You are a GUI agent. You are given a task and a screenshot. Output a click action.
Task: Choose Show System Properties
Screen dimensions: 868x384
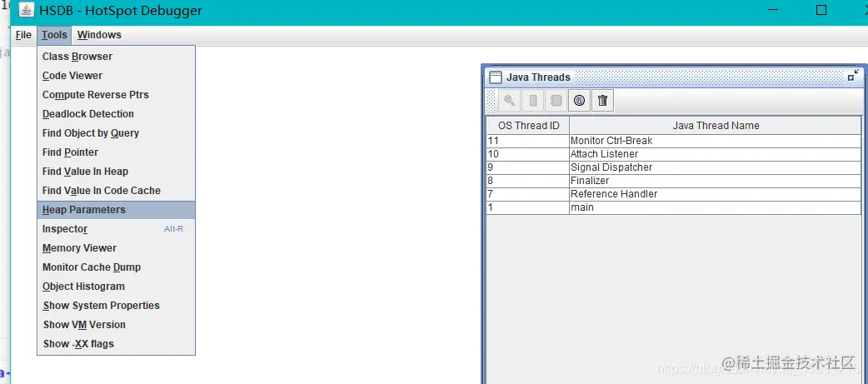pos(117,306)
